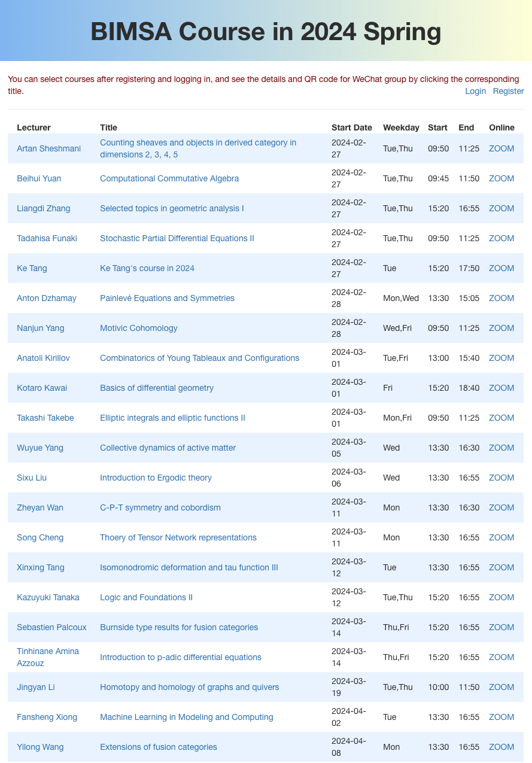This screenshot has height=763, width=532.
Task: Click the BIMSA Course in 2024 Spring heading
Action: pos(266,32)
